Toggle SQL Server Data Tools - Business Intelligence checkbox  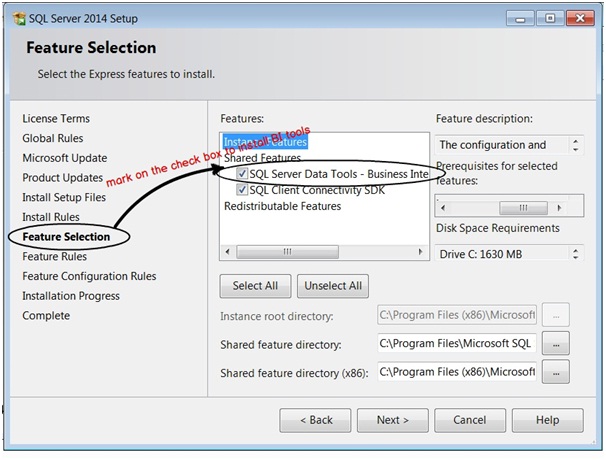pos(242,174)
